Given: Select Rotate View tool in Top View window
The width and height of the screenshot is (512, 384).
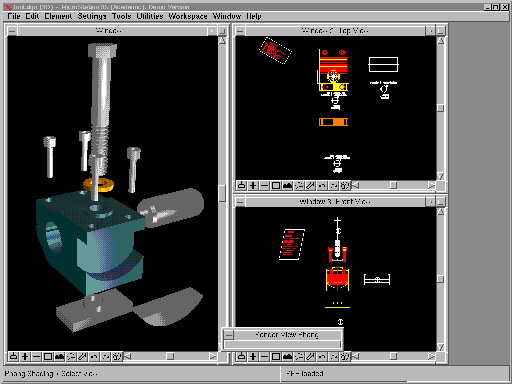Looking at the screenshot, I should click(299, 185).
